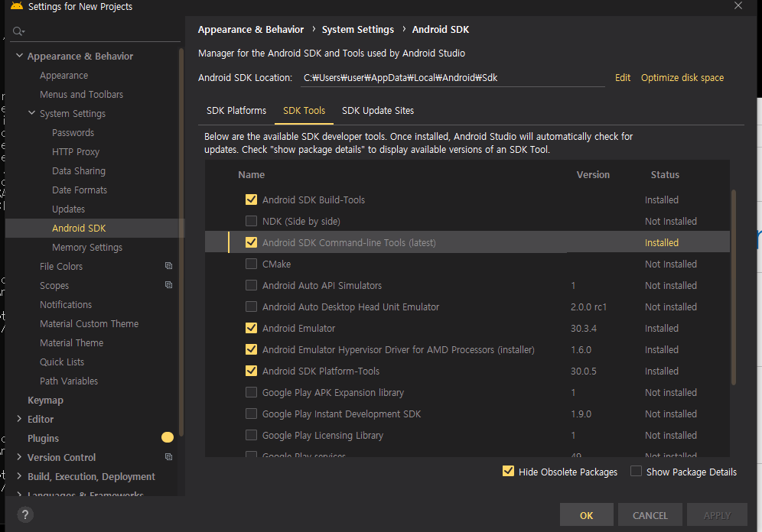Click the Android Studio logo icon in title bar
This screenshot has height=532, width=762.
click(17, 6)
